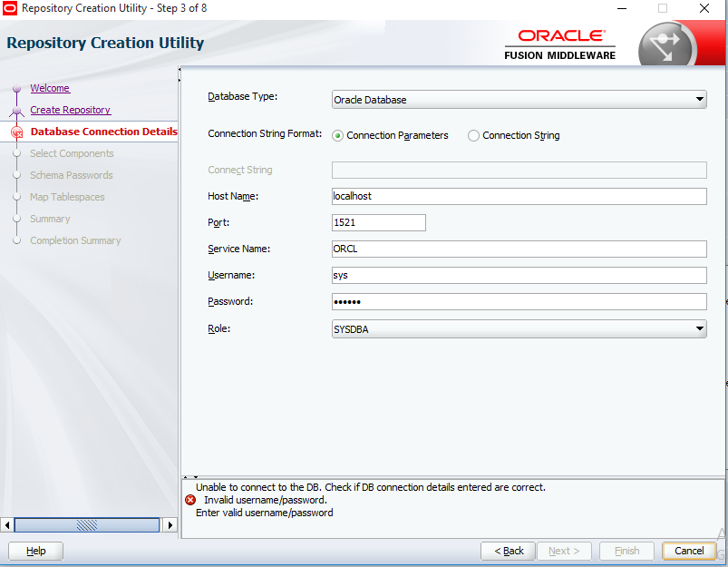Open the Create Repository step link

(70, 110)
